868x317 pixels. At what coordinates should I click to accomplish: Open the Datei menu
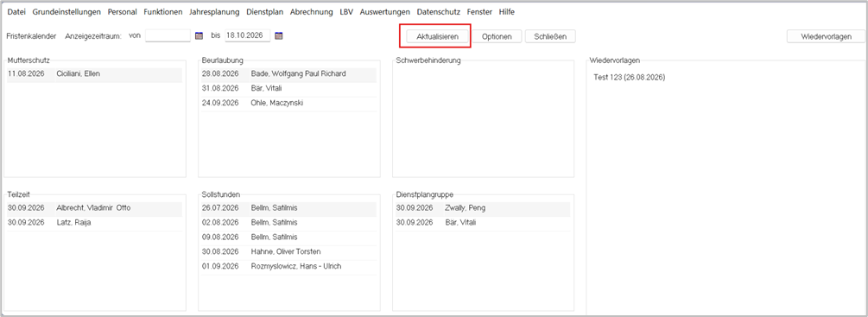tap(16, 11)
